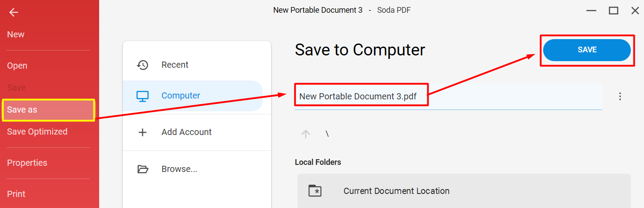Click the blue SAVE button
This screenshot has height=208, width=644.
pos(587,50)
